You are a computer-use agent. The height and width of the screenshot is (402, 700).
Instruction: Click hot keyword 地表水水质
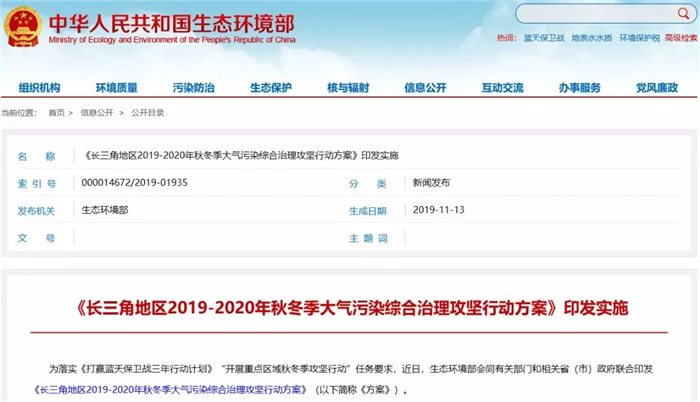[591, 37]
